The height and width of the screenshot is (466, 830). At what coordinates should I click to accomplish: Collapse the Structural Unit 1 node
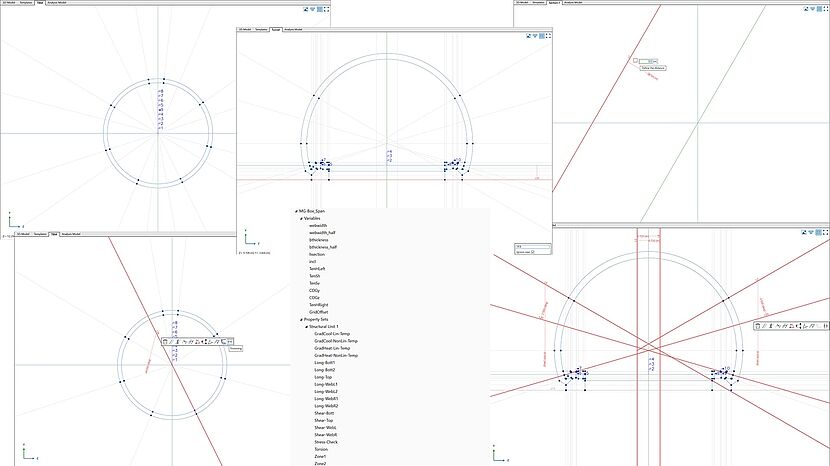[306, 327]
